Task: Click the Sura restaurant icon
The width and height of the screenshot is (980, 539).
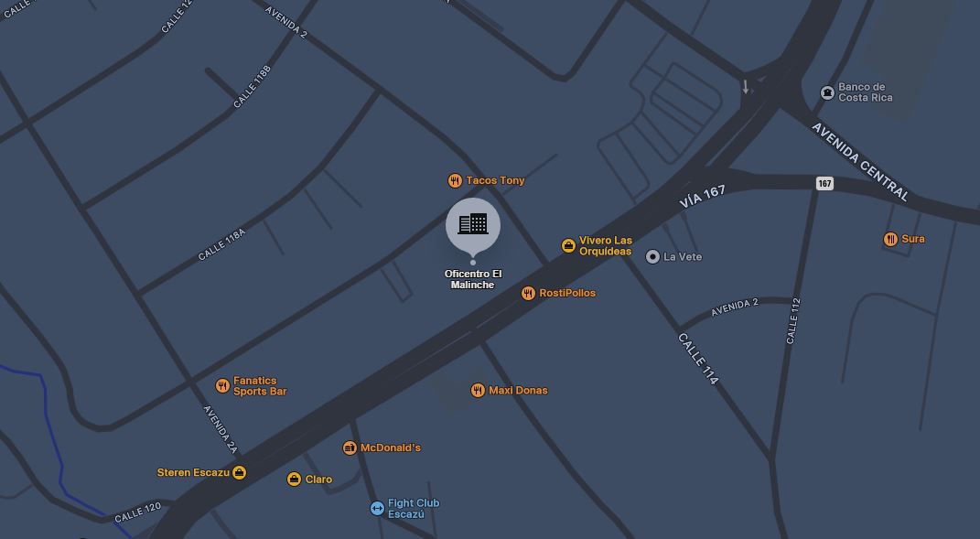Action: [x=890, y=239]
